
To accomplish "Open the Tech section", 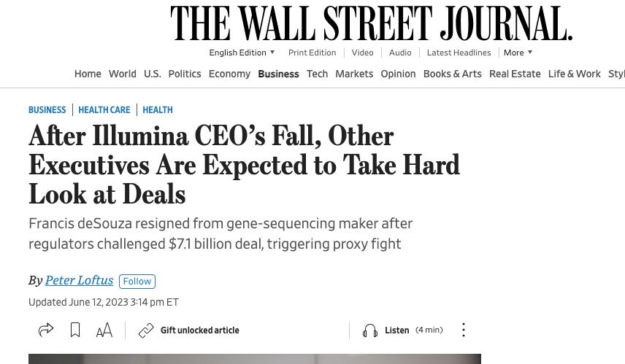I will click(317, 74).
